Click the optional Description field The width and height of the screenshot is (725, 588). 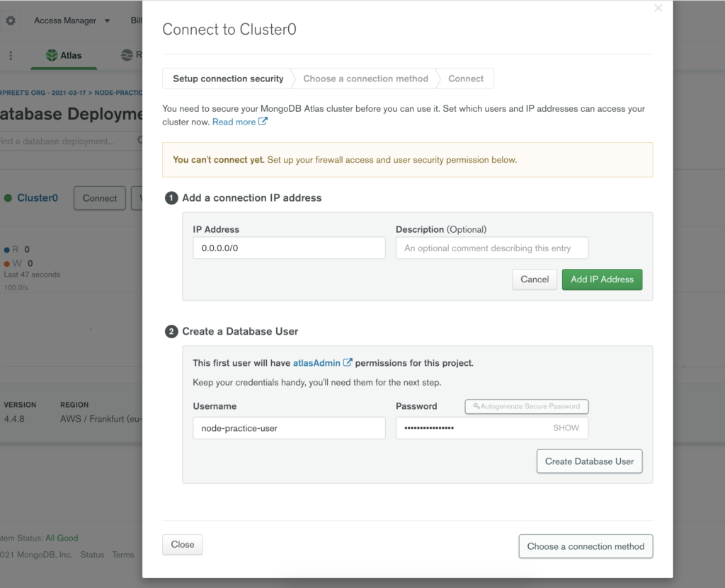point(492,248)
